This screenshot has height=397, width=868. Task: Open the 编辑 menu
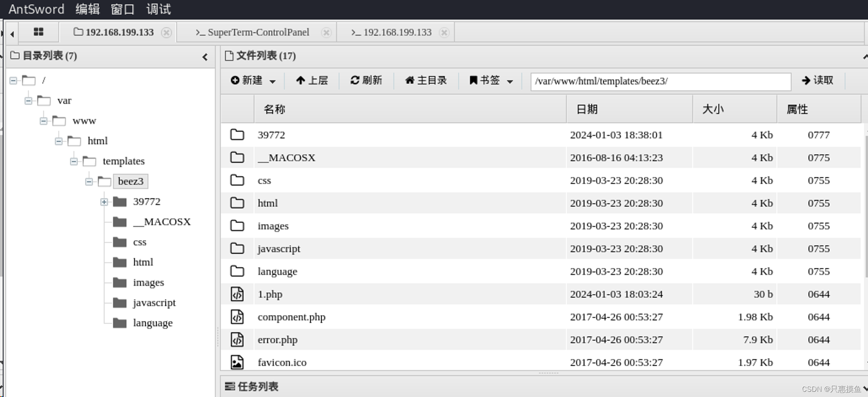[x=88, y=9]
